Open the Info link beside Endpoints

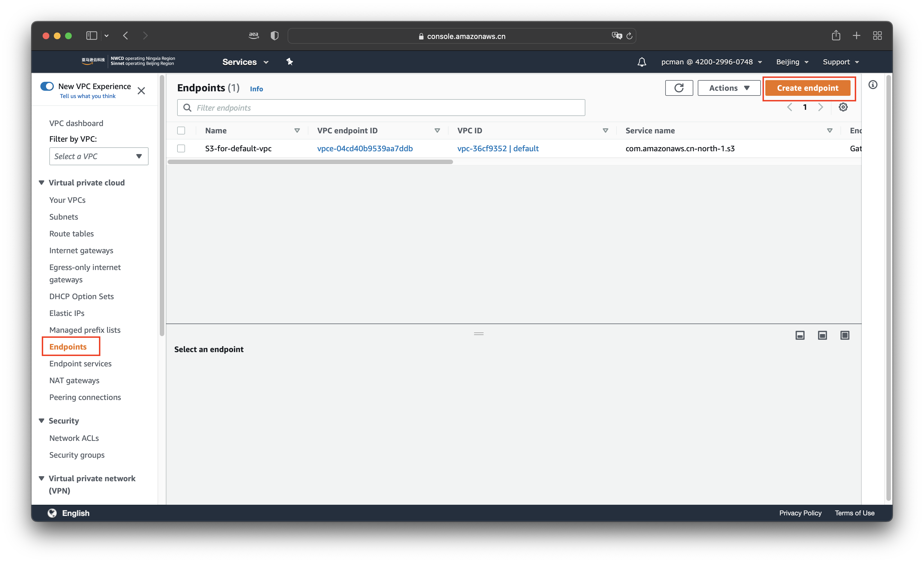(257, 89)
